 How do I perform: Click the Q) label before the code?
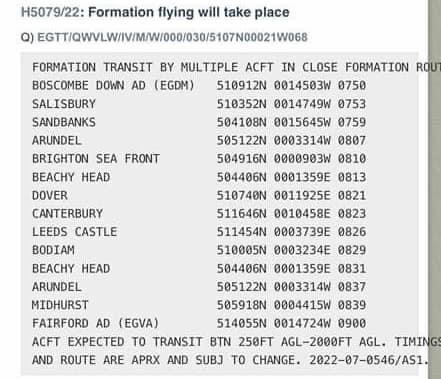[x=27, y=37]
